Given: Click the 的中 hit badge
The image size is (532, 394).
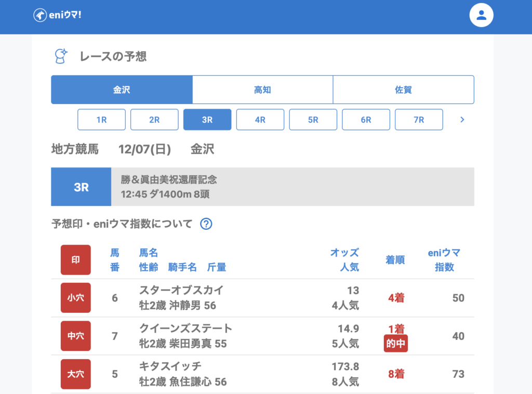Looking at the screenshot, I should (396, 344).
